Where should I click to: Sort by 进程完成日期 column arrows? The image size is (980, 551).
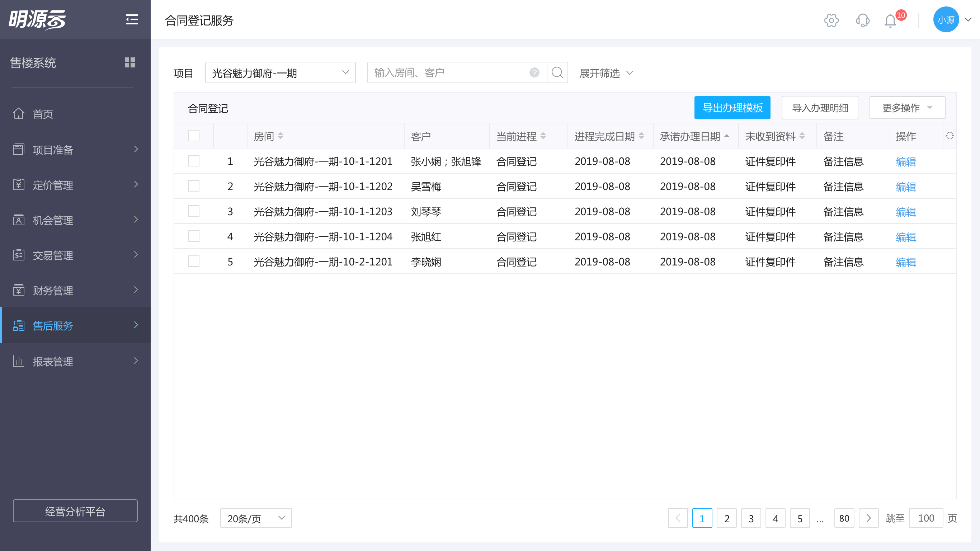tap(641, 136)
